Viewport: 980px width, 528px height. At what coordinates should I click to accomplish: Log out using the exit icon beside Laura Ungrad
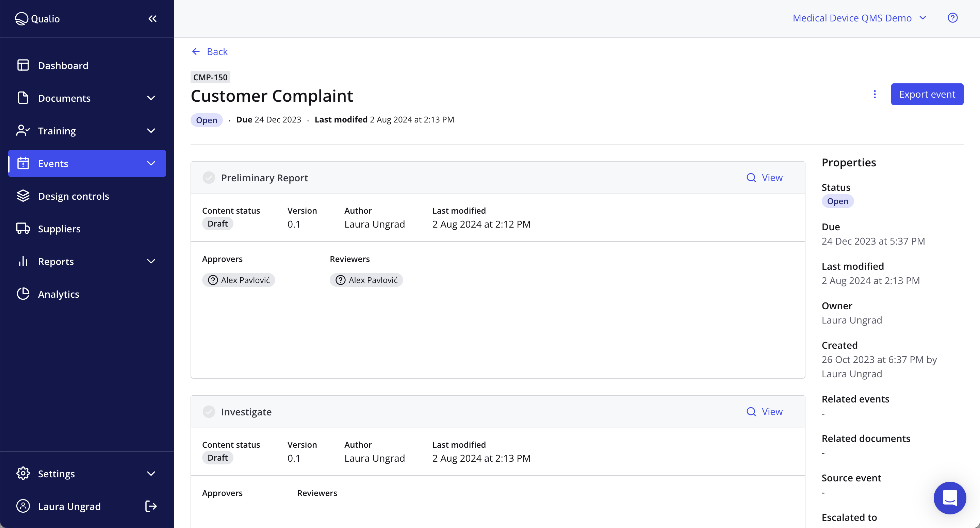pos(151,506)
